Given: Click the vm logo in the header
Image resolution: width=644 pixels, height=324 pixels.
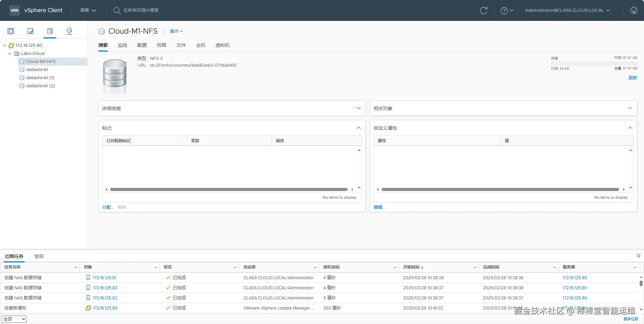Looking at the screenshot, I should [x=14, y=10].
